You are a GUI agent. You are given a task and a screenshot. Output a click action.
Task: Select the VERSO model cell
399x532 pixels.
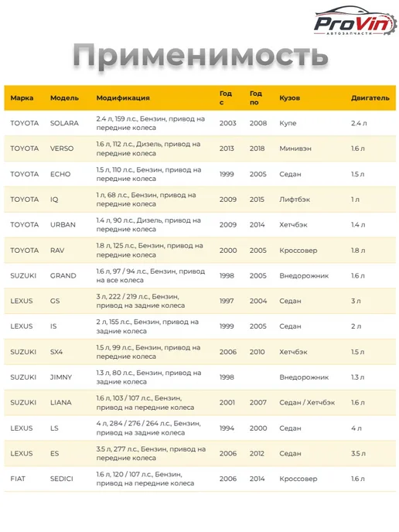[x=62, y=148]
